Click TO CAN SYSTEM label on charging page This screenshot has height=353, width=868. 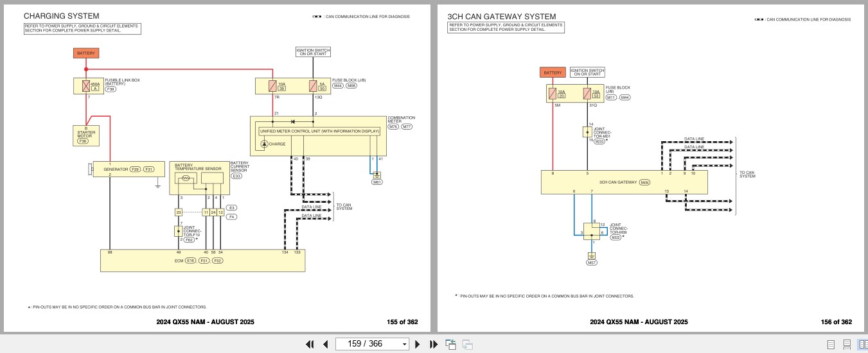344,207
